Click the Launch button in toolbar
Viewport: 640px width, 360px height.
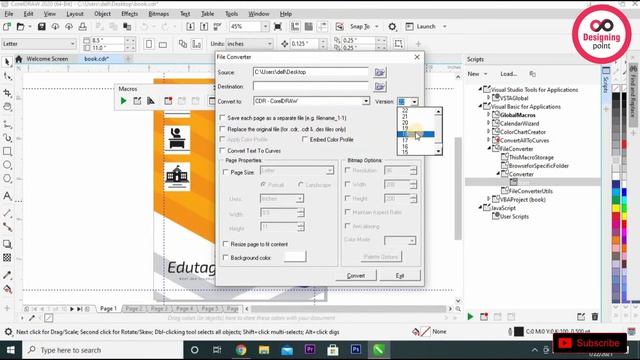[x=426, y=27]
